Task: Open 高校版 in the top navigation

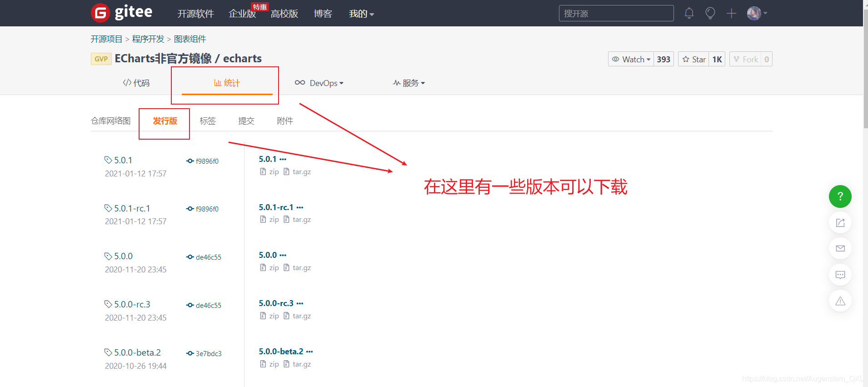Action: point(284,14)
